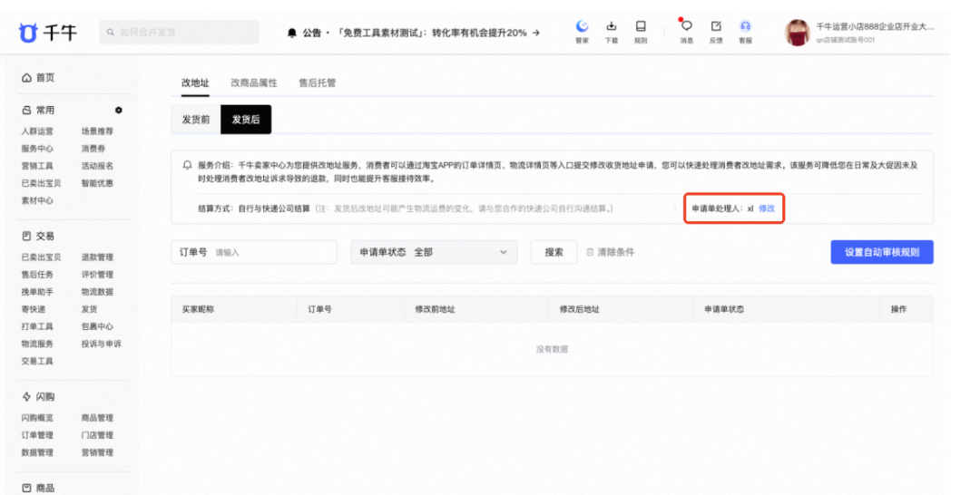Open 数据管理 in sidebar
The image size is (980, 495).
point(37,452)
